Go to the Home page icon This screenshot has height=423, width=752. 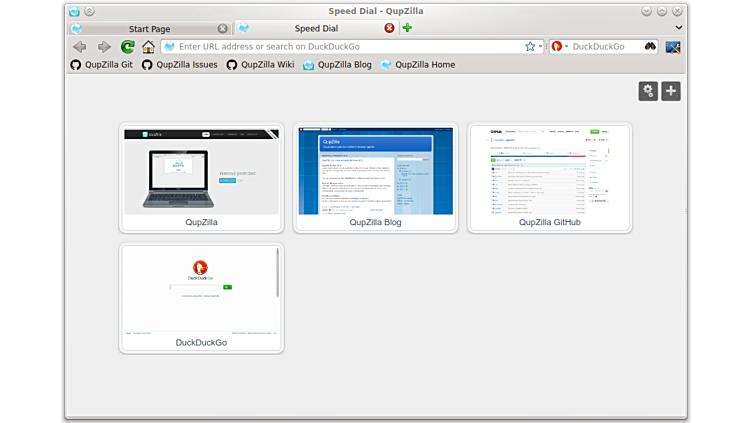pos(148,47)
